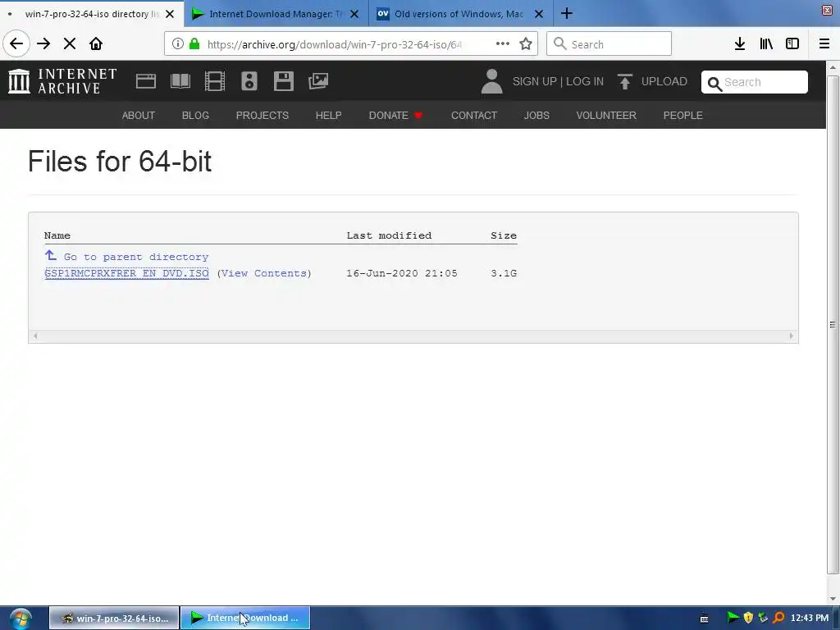Click the vertical scrollbar down arrow
840x630 pixels.
[x=833, y=599]
